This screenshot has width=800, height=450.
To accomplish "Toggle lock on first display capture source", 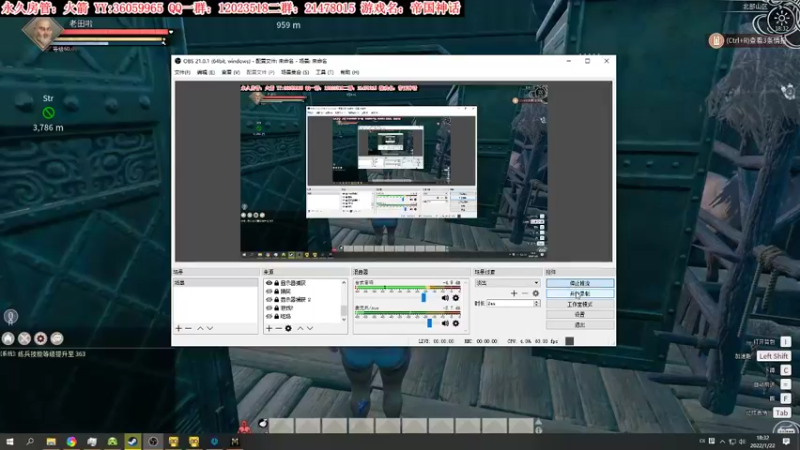I will click(x=277, y=283).
